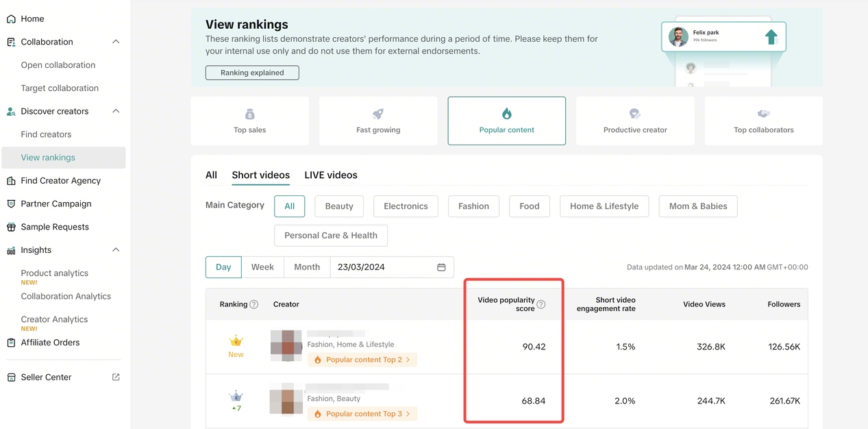Click the Seller Center external link icon
The height and width of the screenshot is (429, 868).
116,377
